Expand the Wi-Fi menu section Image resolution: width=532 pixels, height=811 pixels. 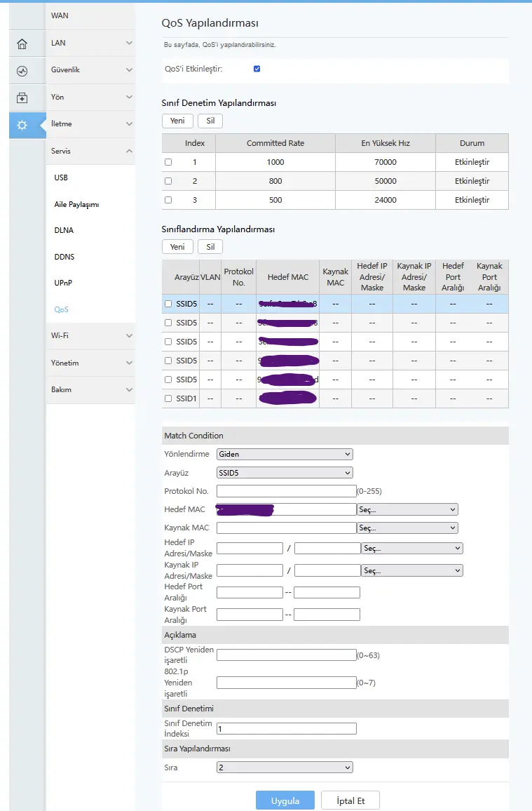pyautogui.click(x=90, y=335)
